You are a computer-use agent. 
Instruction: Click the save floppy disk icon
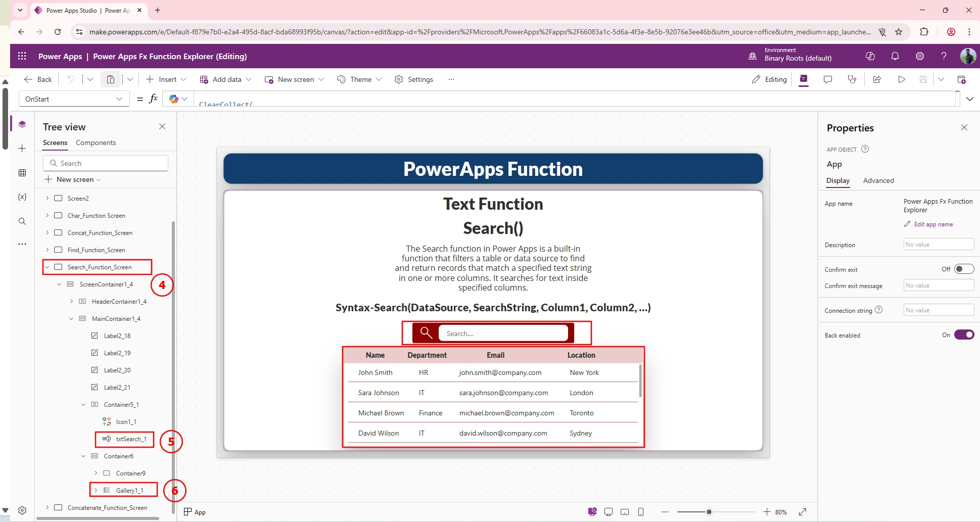click(x=923, y=79)
